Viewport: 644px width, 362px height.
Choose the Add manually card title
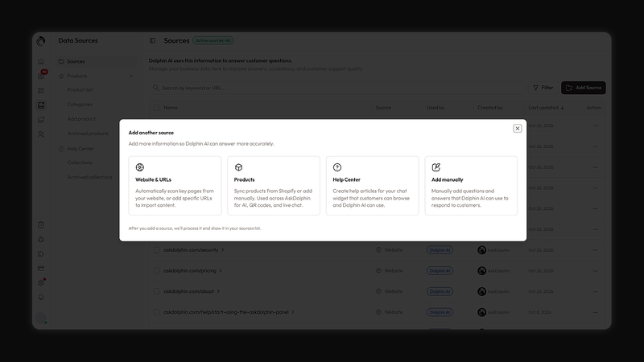(447, 179)
